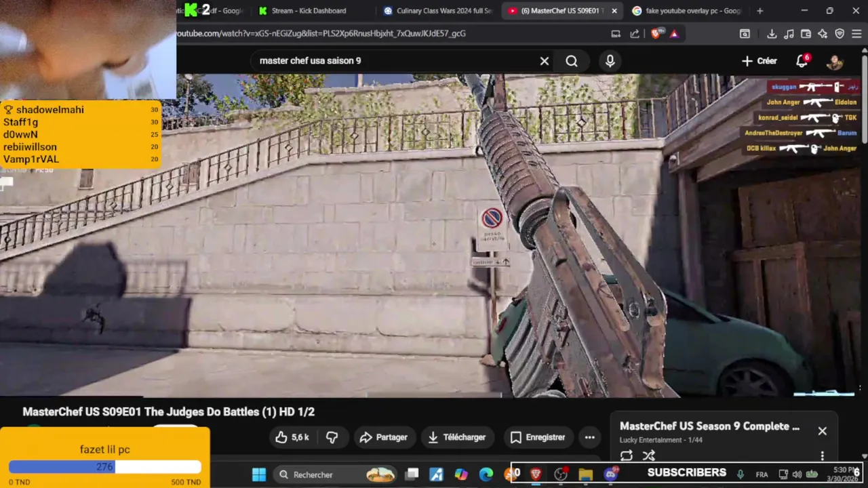Clear the YouTube search box text

544,61
